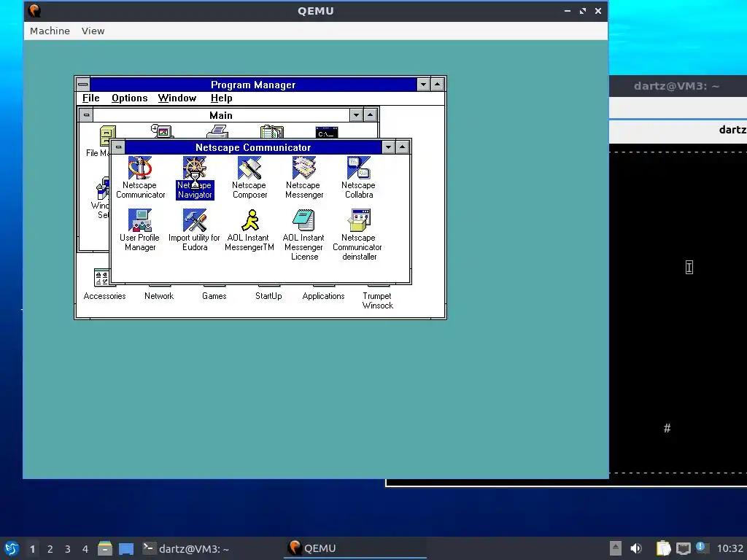Select the Applications program group
Screen dimensions: 747x560
coord(323,296)
